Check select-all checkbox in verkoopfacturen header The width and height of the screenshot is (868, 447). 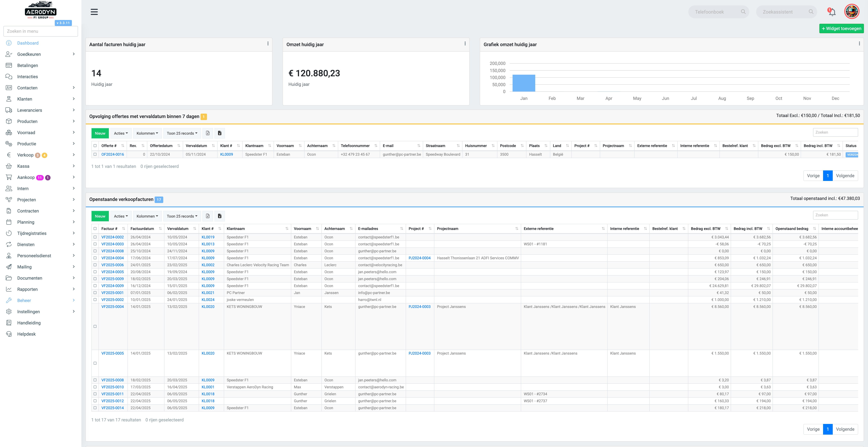click(x=95, y=229)
